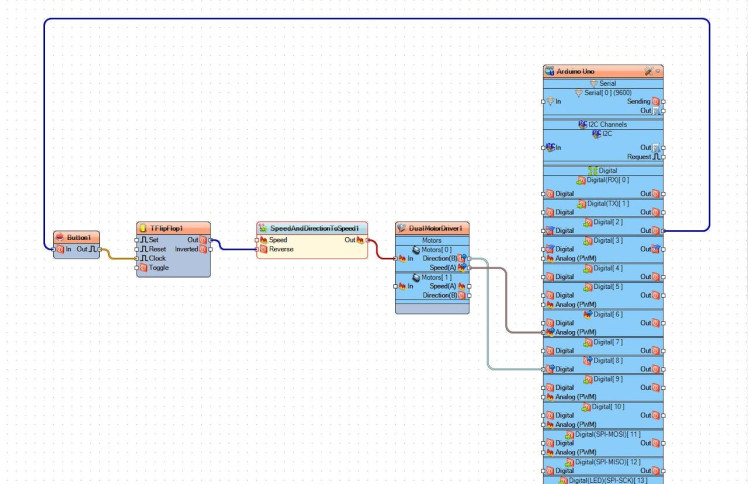This screenshot has width=748, height=484.
Task: Select the DualMotorDriver1 title
Action: click(x=436, y=228)
